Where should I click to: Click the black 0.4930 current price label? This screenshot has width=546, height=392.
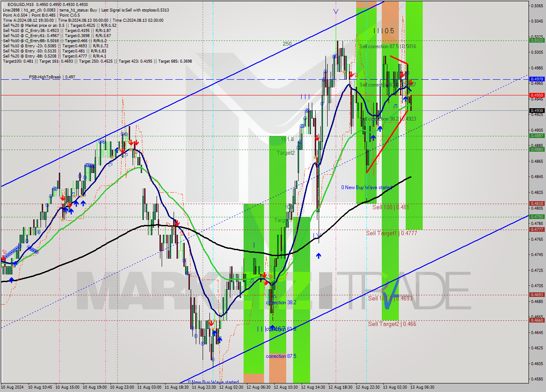coord(536,111)
